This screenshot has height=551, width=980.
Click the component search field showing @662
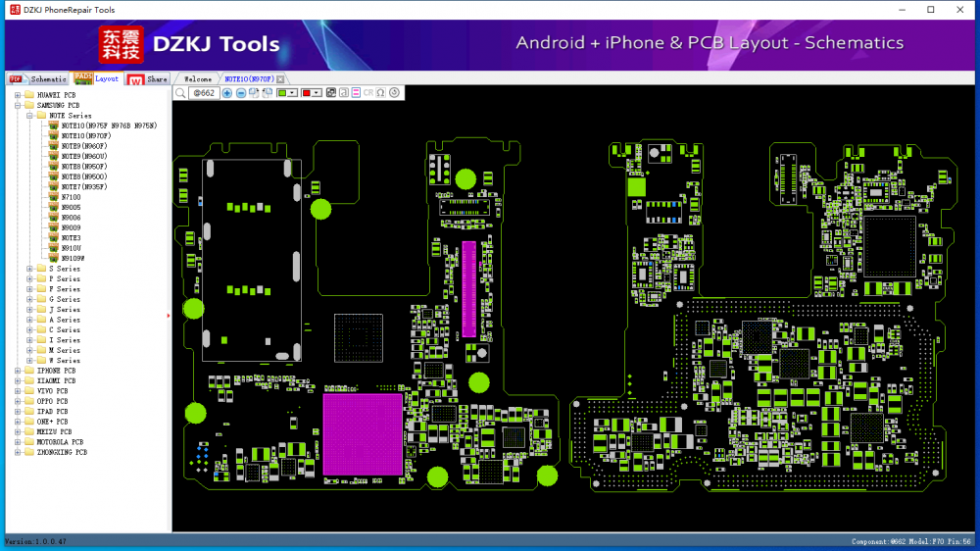(x=204, y=93)
